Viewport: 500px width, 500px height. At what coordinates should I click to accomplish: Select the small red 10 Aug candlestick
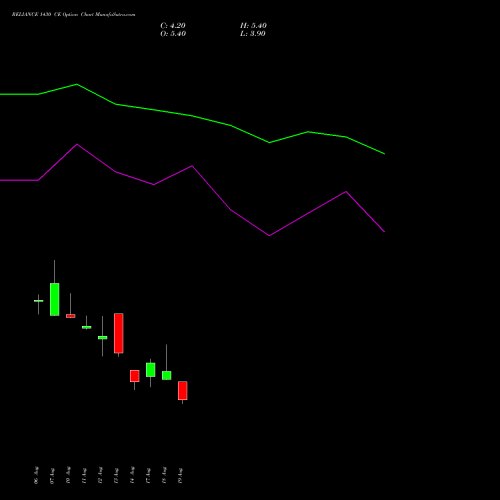(x=71, y=315)
